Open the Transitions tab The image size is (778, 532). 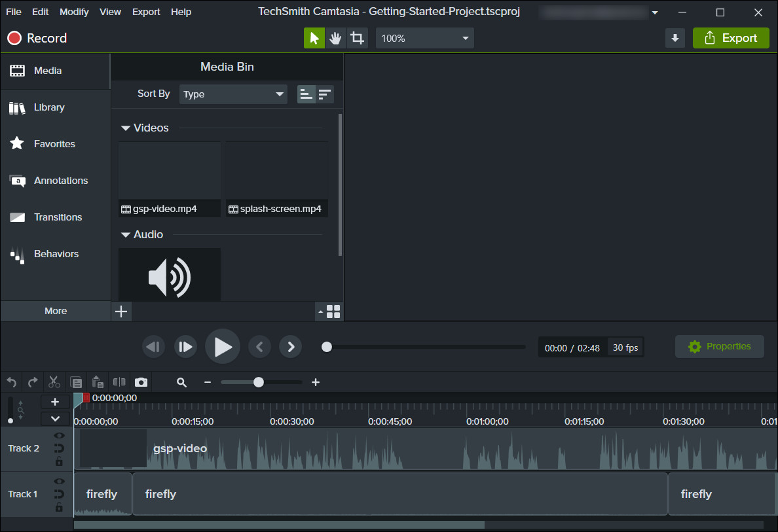click(x=55, y=217)
